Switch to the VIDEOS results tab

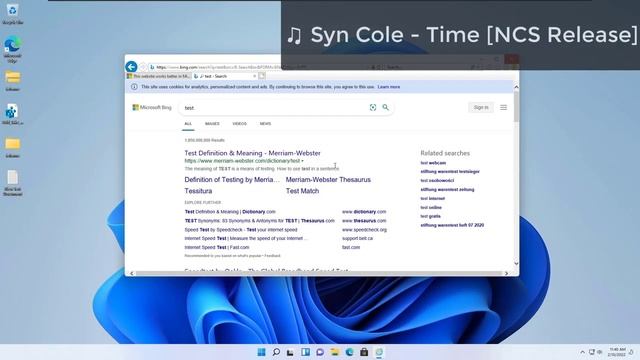pyautogui.click(x=239, y=124)
